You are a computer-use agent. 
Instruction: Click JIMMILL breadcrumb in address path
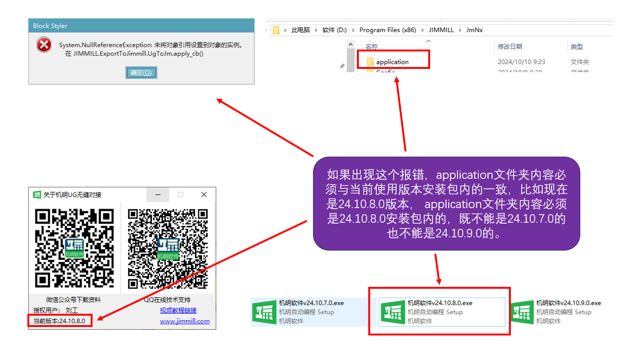click(x=441, y=30)
